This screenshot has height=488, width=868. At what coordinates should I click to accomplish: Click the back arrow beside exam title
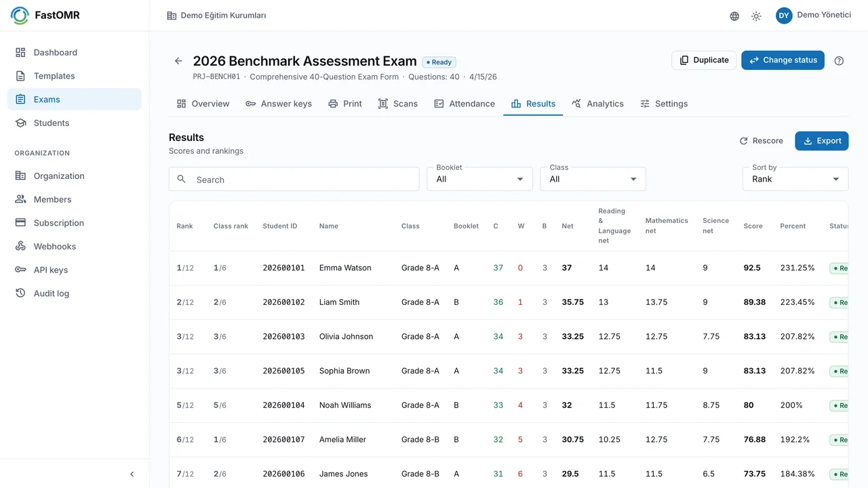(178, 61)
